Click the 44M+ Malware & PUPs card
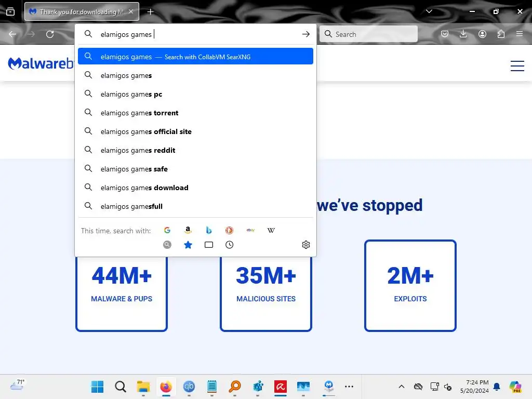This screenshot has height=399, width=532. 122,294
